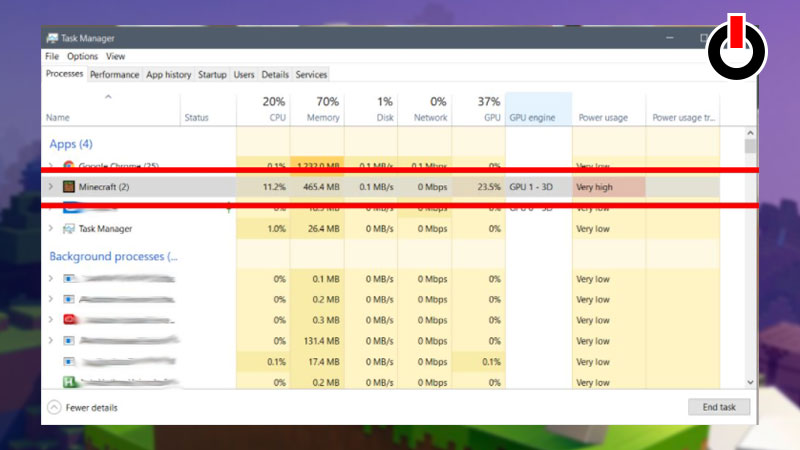Expand the Minecraft (2) process group
Image resolution: width=800 pixels, height=450 pixels.
(x=51, y=187)
